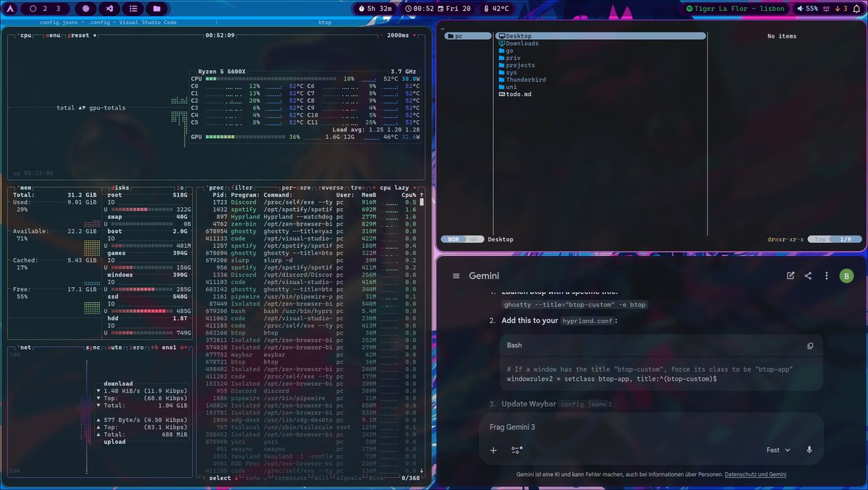Image resolution: width=868 pixels, height=490 pixels.
Task: Click the filter option in btop proc box
Action: tap(242, 187)
